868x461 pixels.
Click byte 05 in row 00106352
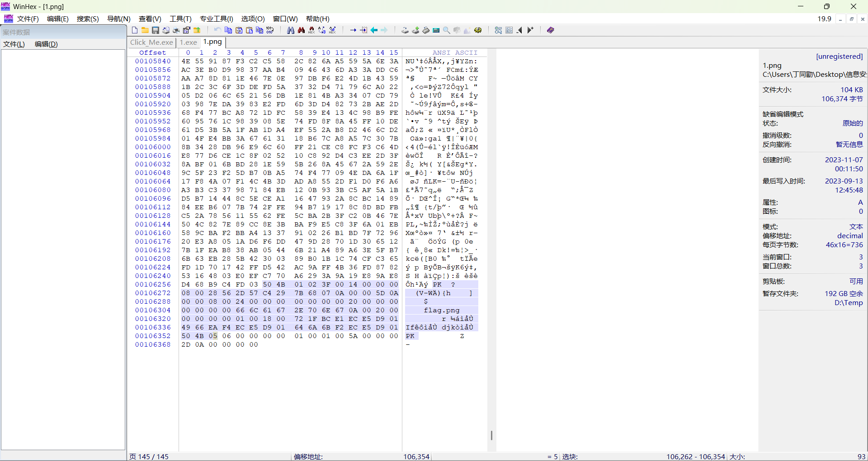pyautogui.click(x=213, y=336)
